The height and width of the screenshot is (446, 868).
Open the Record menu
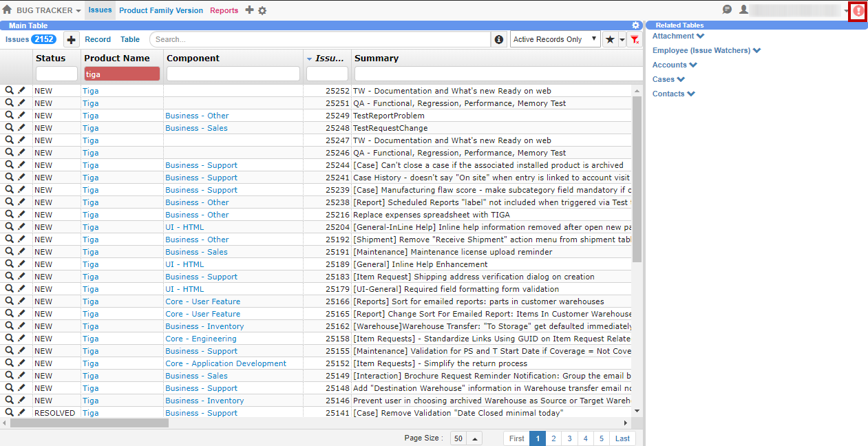point(98,39)
